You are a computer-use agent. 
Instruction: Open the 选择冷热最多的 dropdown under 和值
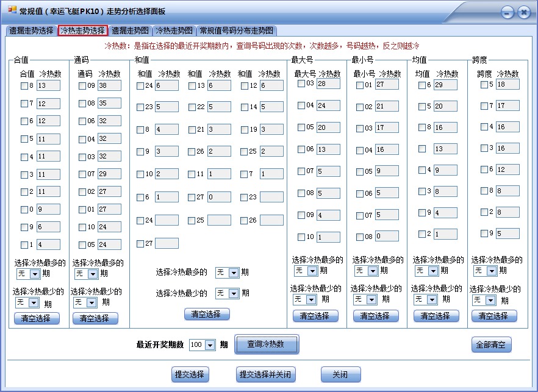227,274
